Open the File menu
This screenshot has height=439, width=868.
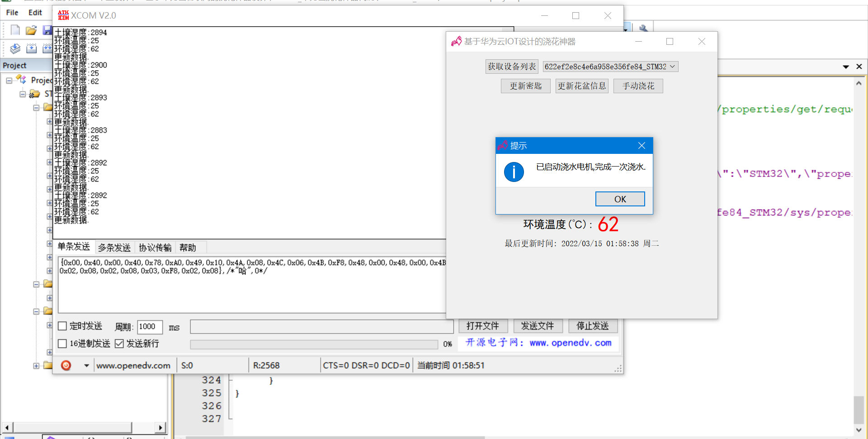tap(11, 12)
